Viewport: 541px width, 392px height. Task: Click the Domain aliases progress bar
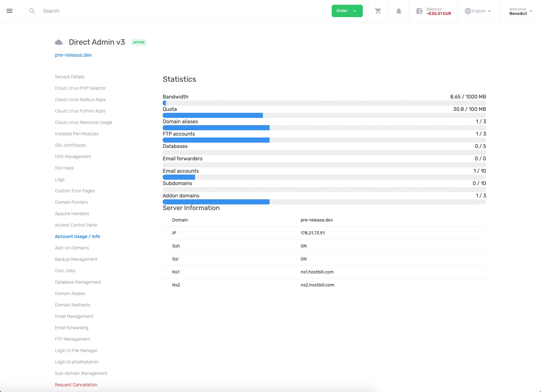tap(324, 128)
